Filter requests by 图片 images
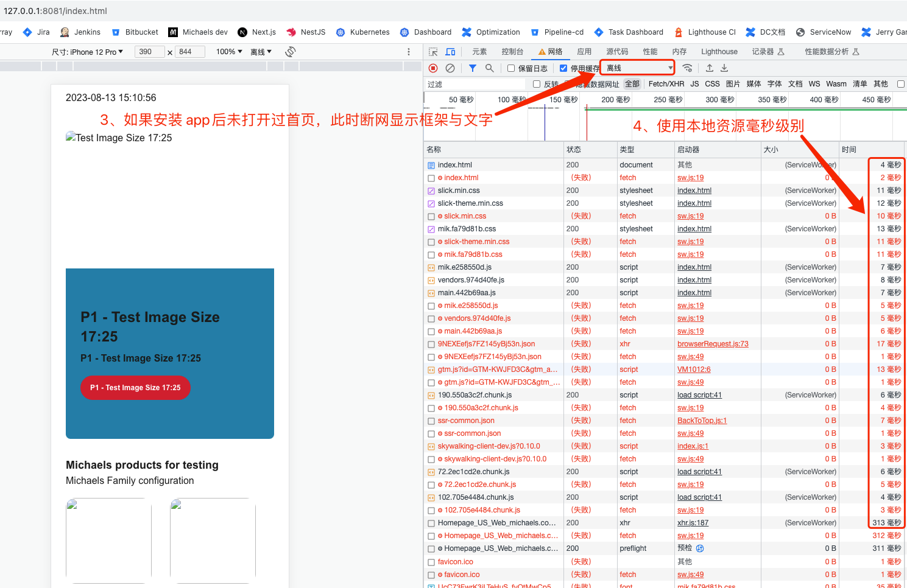Screen dimensions: 907x588 tap(733, 84)
